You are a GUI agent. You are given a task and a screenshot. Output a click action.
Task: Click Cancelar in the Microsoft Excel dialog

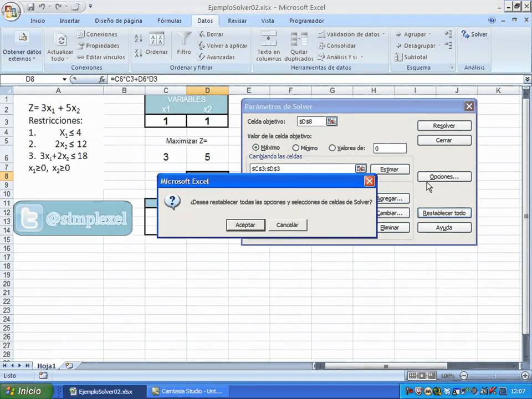288,225
